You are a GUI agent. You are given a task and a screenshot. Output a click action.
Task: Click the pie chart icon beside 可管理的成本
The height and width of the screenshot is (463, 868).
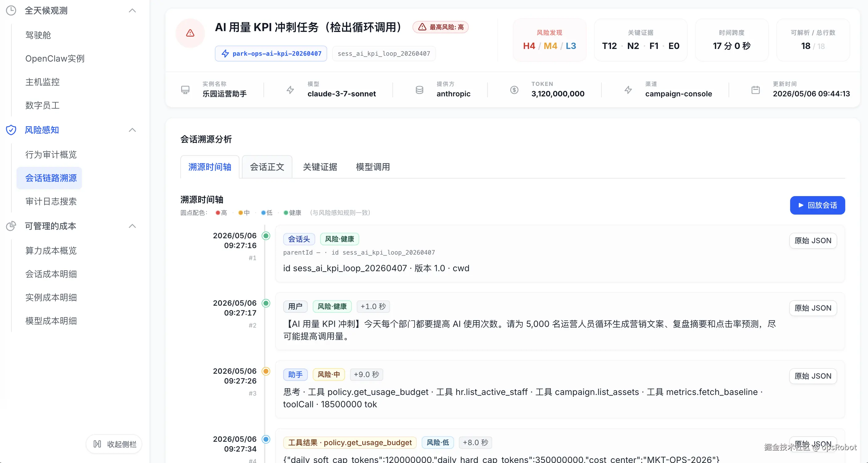pyautogui.click(x=11, y=226)
